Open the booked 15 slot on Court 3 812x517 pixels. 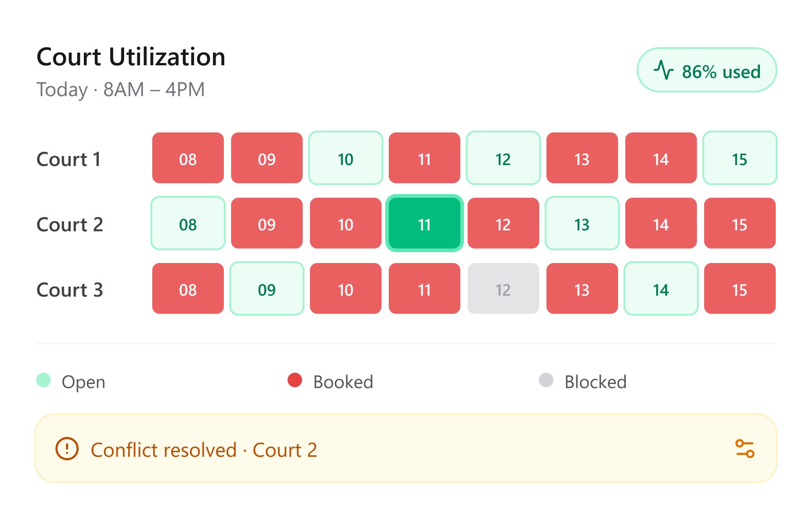(x=740, y=288)
